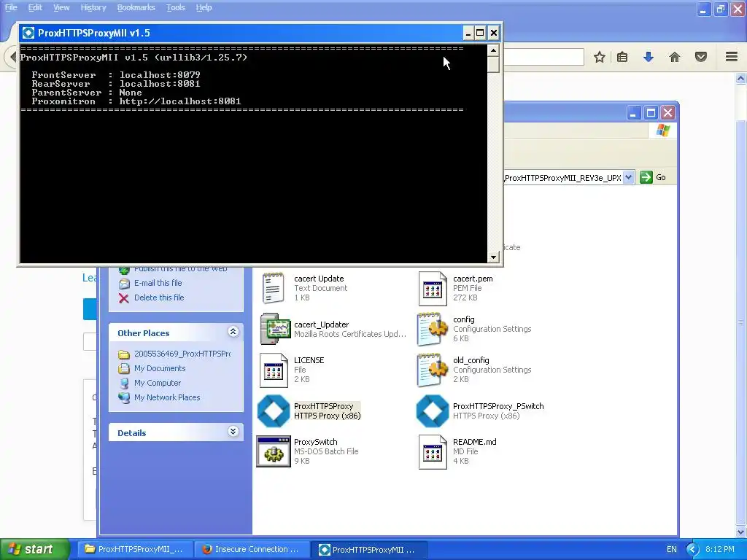Click the My Network Places icon
This screenshot has width=747, height=560.
click(x=124, y=397)
